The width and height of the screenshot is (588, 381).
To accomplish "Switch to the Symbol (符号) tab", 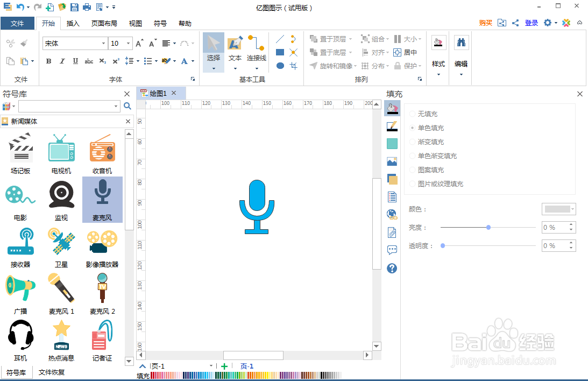I will point(160,23).
